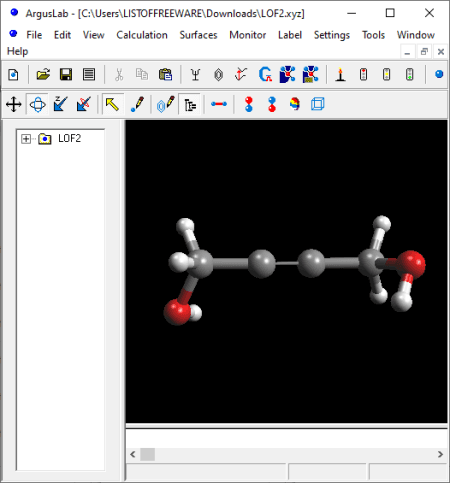The width and height of the screenshot is (450, 483).
Task: Open the Label menu
Action: [290, 35]
